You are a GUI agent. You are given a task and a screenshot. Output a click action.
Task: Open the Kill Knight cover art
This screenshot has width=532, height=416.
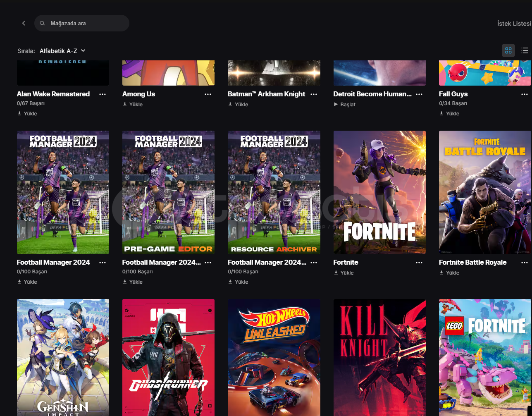tap(379, 357)
